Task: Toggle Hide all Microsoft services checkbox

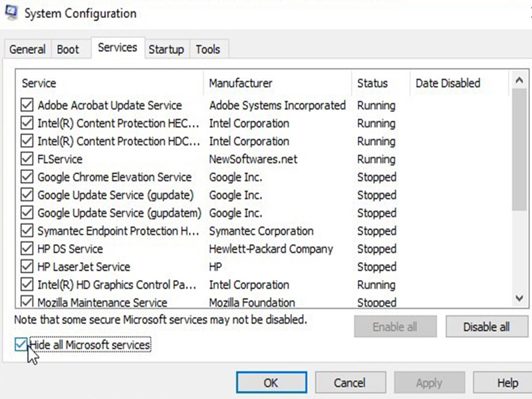Action: point(21,344)
